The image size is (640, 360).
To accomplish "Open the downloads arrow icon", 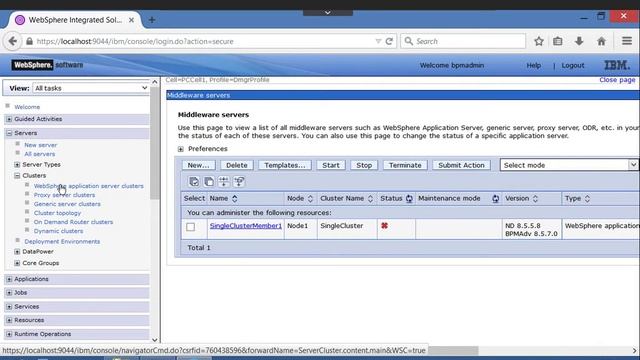I will coord(579,41).
